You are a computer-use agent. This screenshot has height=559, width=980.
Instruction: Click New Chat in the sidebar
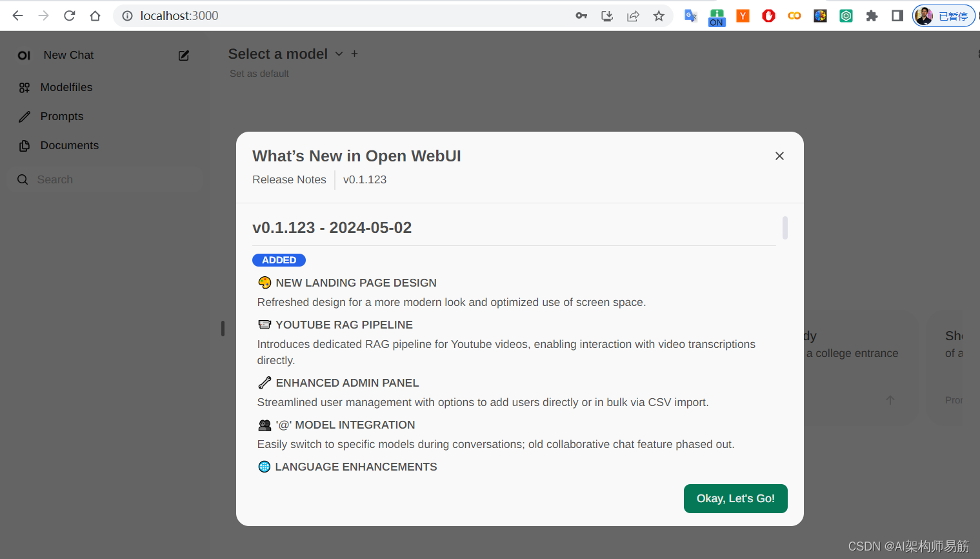[x=68, y=55]
